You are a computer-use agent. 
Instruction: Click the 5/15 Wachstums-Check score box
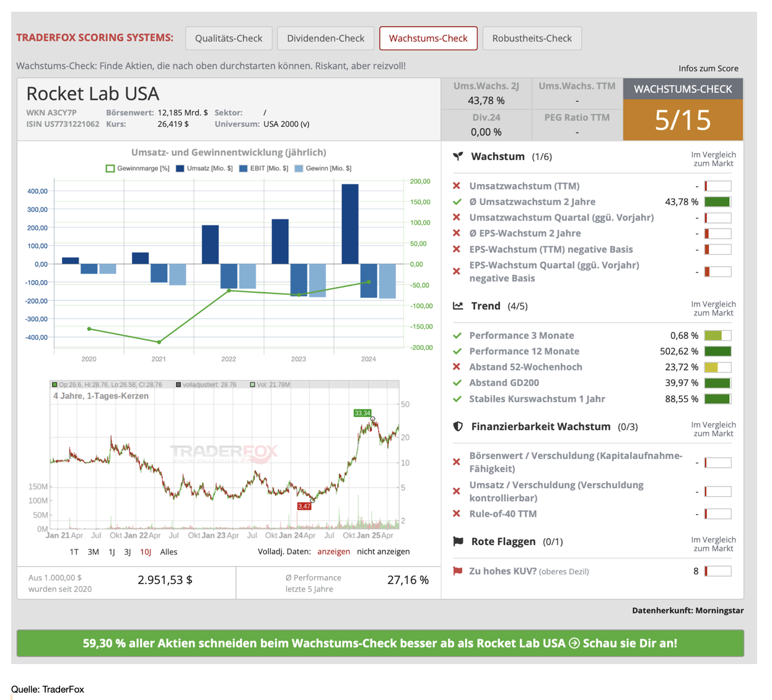click(683, 120)
